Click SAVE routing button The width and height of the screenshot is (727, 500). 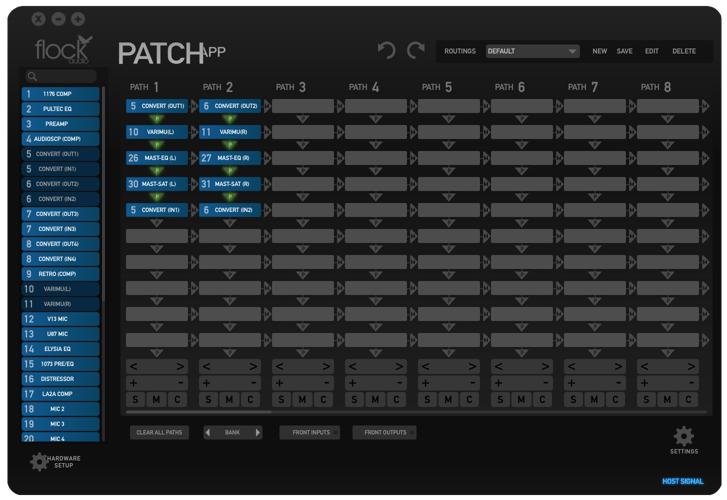point(625,51)
